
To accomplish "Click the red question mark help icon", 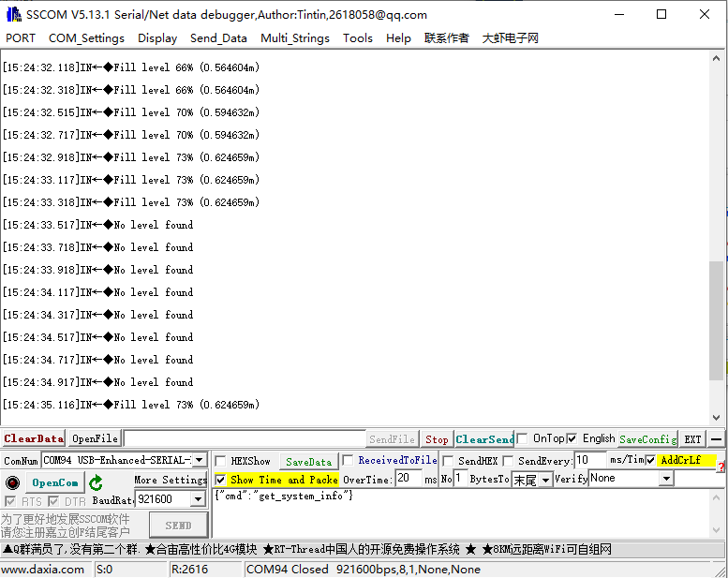I will [721, 467].
